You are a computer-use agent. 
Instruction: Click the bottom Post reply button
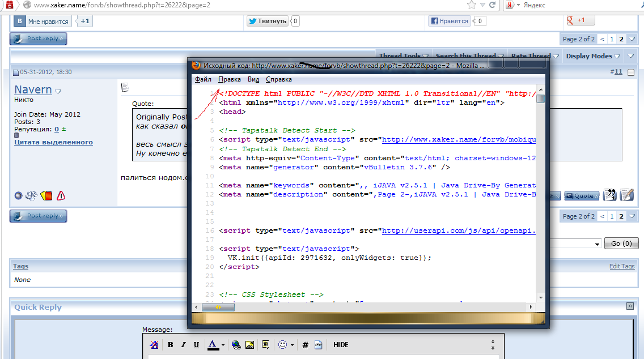tap(38, 216)
